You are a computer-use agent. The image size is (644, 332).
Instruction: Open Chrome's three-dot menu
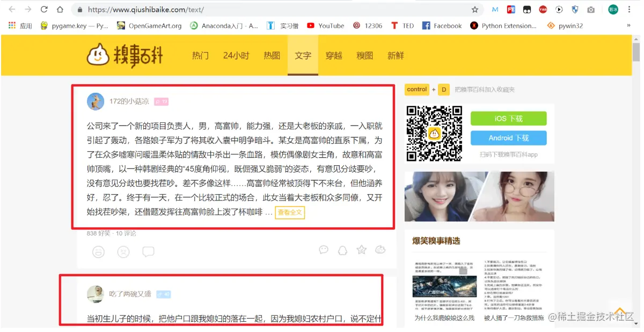click(x=629, y=9)
